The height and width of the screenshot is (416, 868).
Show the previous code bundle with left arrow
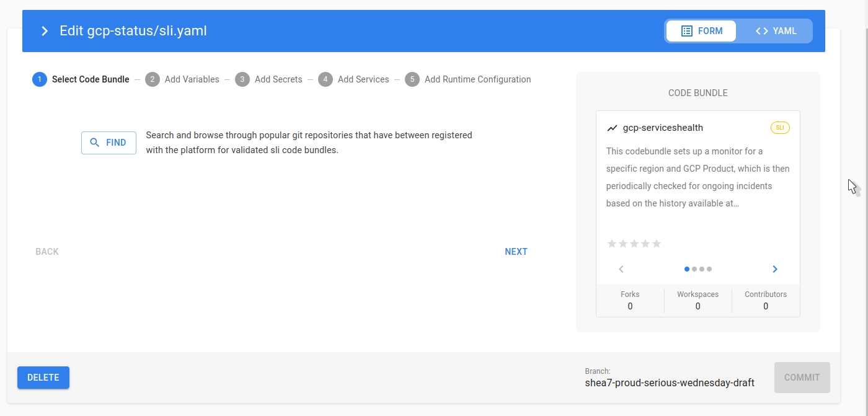tap(621, 269)
